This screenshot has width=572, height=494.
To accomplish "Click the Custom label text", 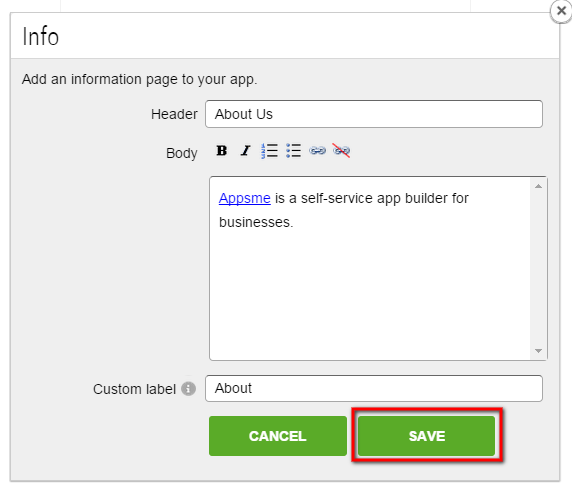I will click(x=134, y=389).
